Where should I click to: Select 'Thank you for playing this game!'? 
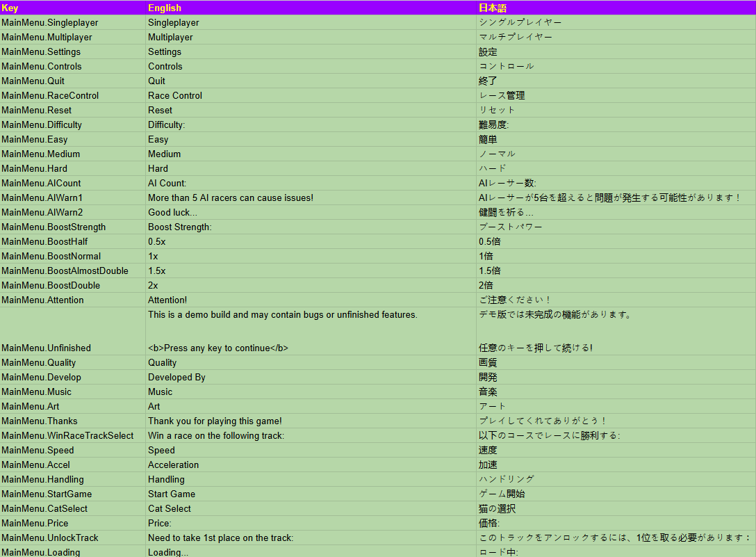(x=311, y=421)
